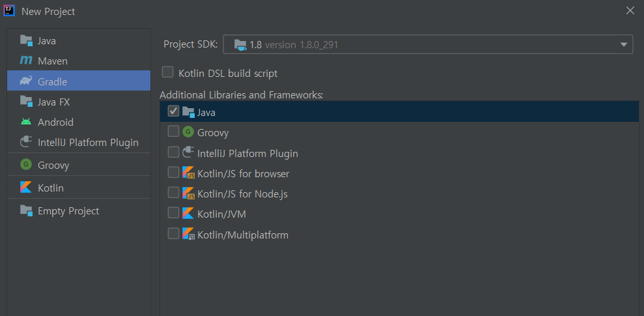
Task: Select Groovy project type in sidebar
Action: click(79, 165)
